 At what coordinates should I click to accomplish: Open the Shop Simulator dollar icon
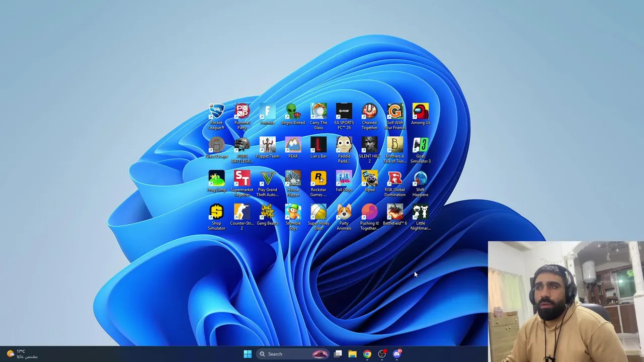tap(216, 217)
